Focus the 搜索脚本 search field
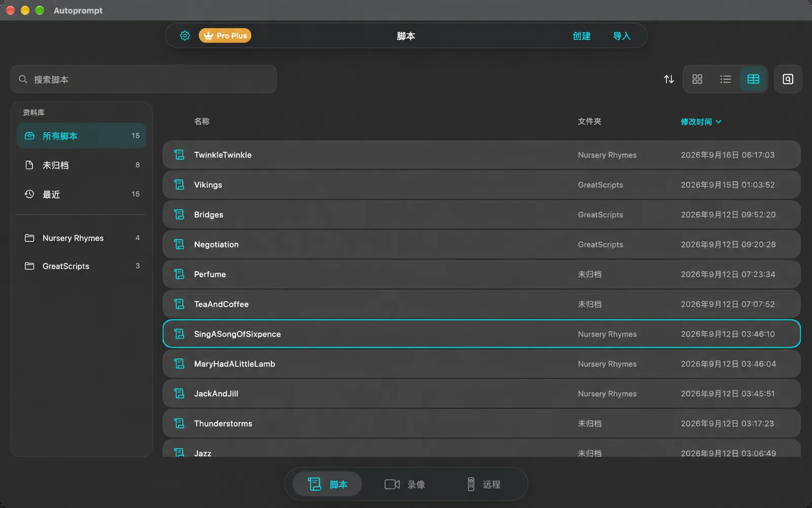Screen dimensions: 812x508 coord(144,79)
